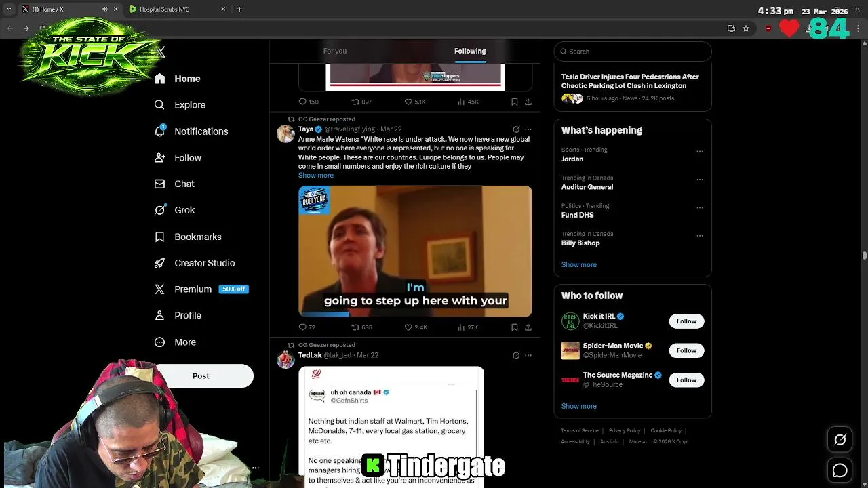
Task: Bookmark this page with star icon
Action: coord(746,28)
